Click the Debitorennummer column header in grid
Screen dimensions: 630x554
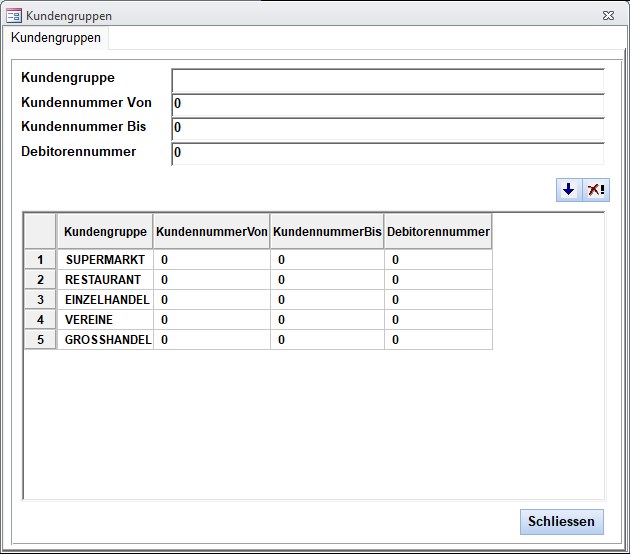(x=438, y=231)
